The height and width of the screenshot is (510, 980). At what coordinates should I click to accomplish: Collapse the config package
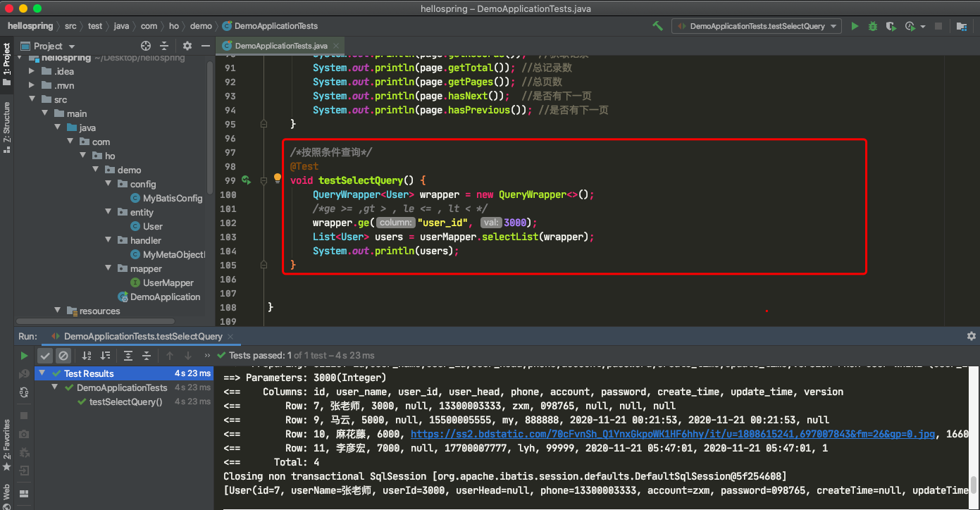pos(107,184)
